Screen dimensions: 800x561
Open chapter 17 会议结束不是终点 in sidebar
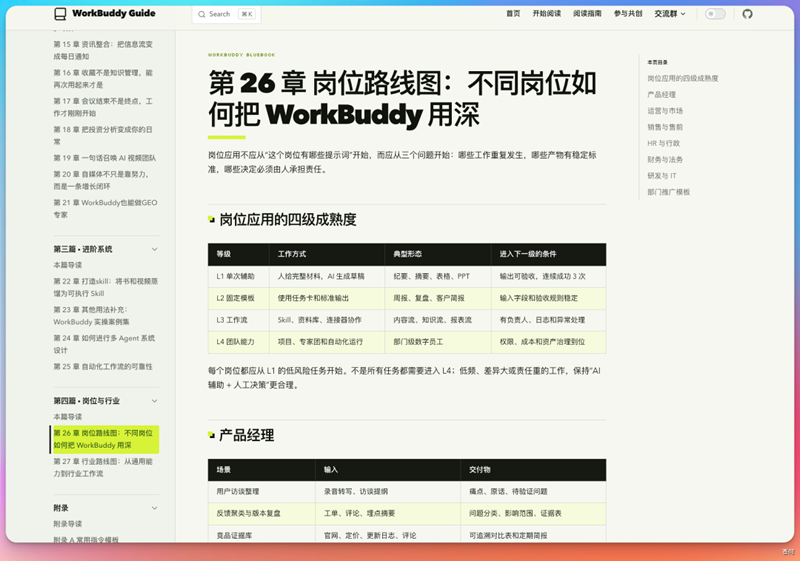(x=103, y=107)
